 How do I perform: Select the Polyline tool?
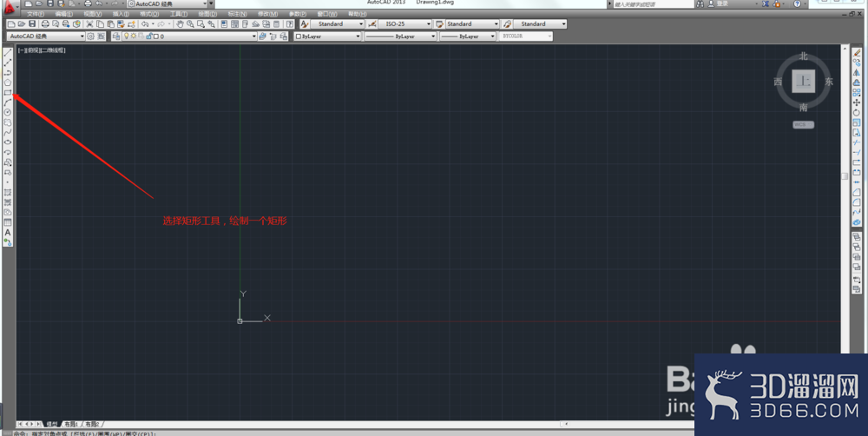click(8, 73)
